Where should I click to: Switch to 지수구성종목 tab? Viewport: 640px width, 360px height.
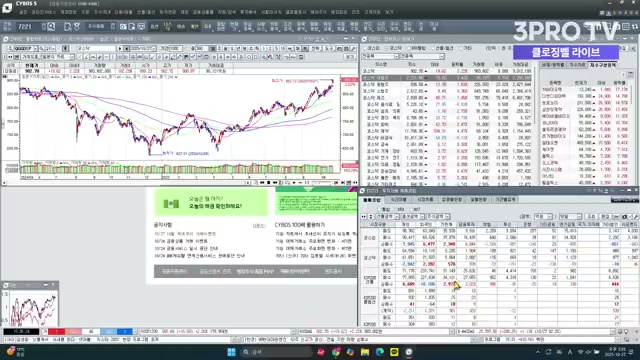coord(602,65)
